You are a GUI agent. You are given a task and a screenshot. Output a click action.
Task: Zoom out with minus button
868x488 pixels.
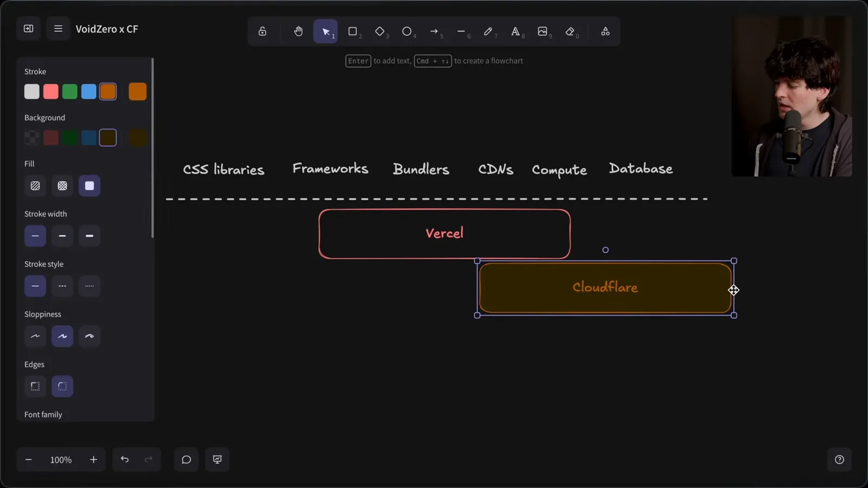click(29, 460)
